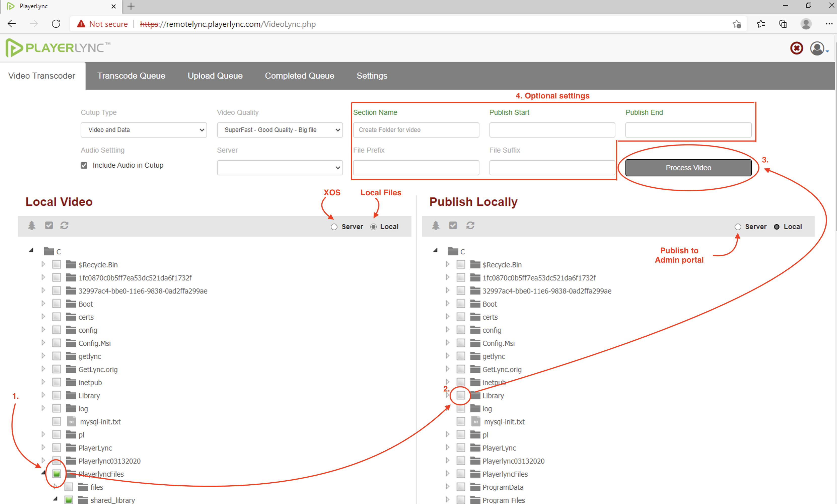Click the Publish Locally check-all icon
The image size is (837, 504).
[x=453, y=226]
